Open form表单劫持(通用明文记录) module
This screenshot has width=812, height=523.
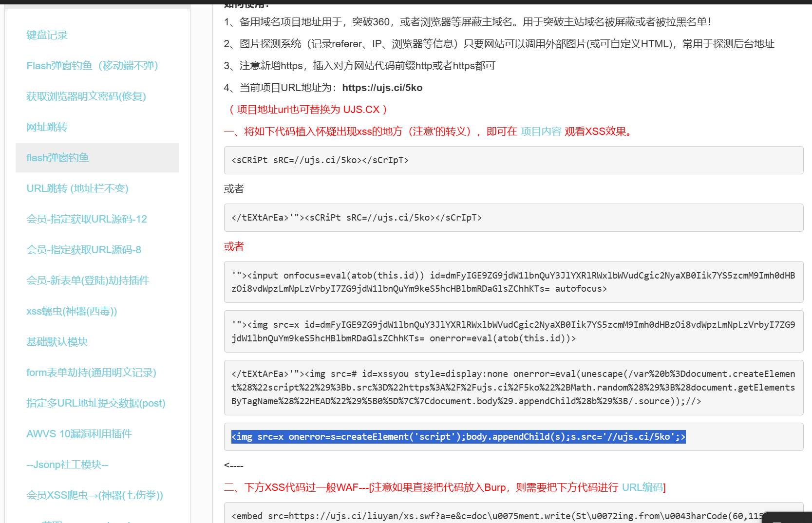91,373
